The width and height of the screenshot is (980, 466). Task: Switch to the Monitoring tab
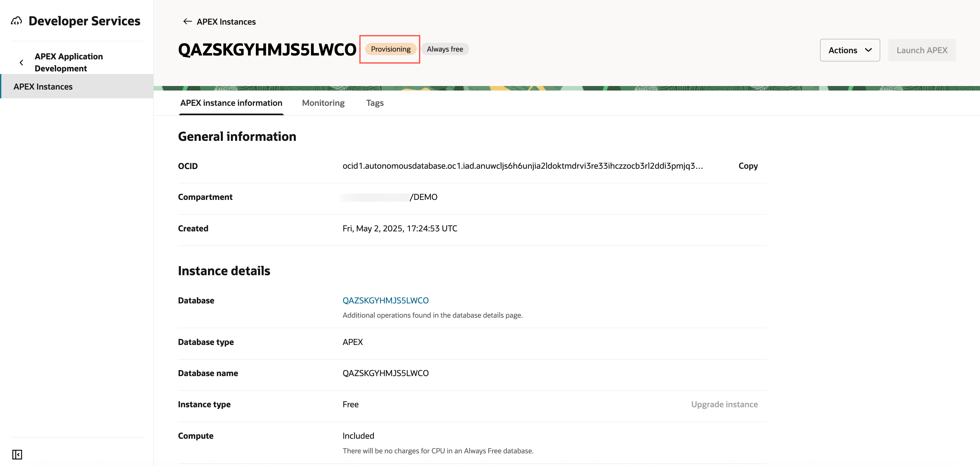point(323,103)
